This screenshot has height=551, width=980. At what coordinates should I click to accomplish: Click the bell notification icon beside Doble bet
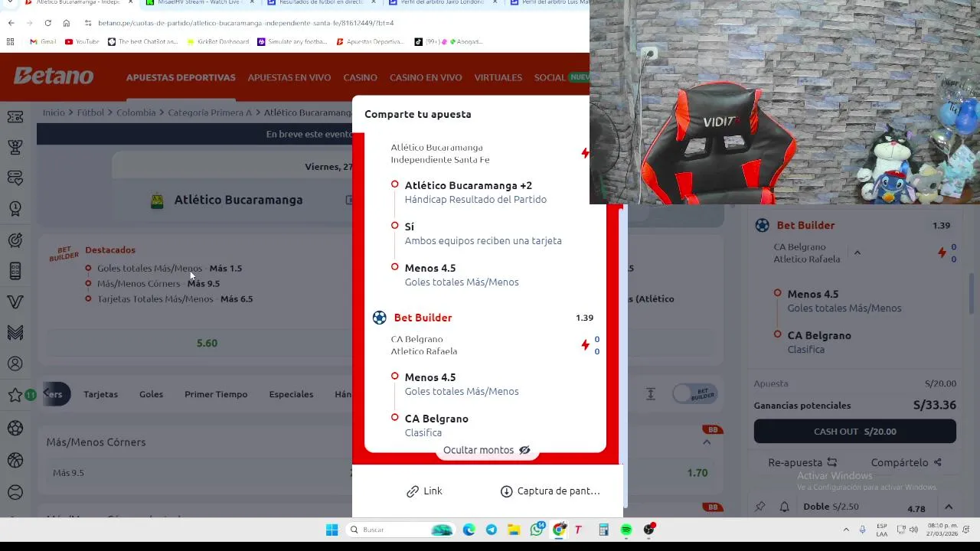[784, 507]
